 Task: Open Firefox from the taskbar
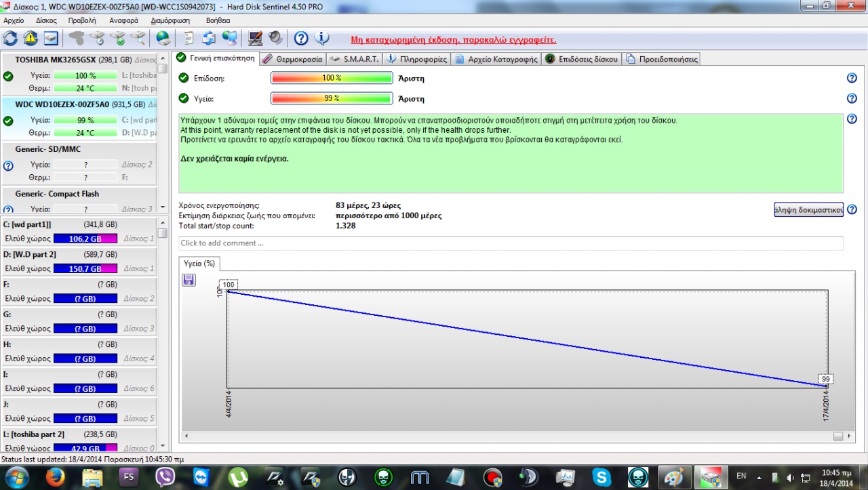pyautogui.click(x=56, y=477)
